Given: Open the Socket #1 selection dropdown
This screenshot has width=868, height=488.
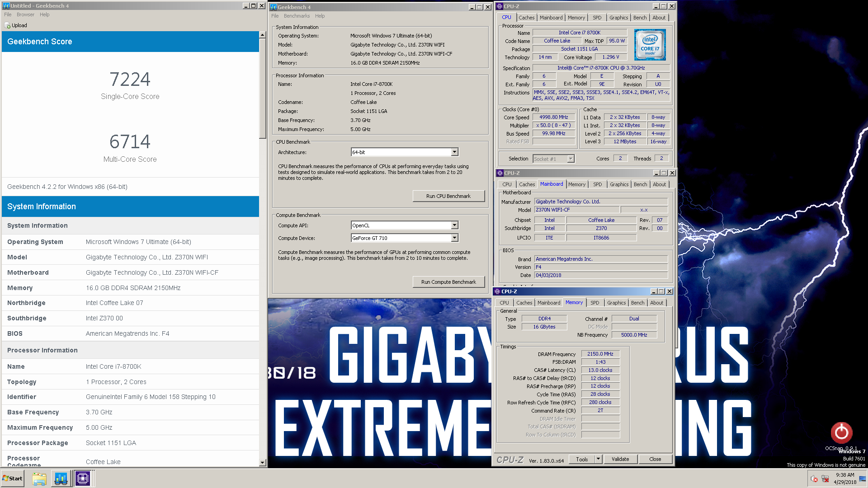Looking at the screenshot, I should coord(571,159).
